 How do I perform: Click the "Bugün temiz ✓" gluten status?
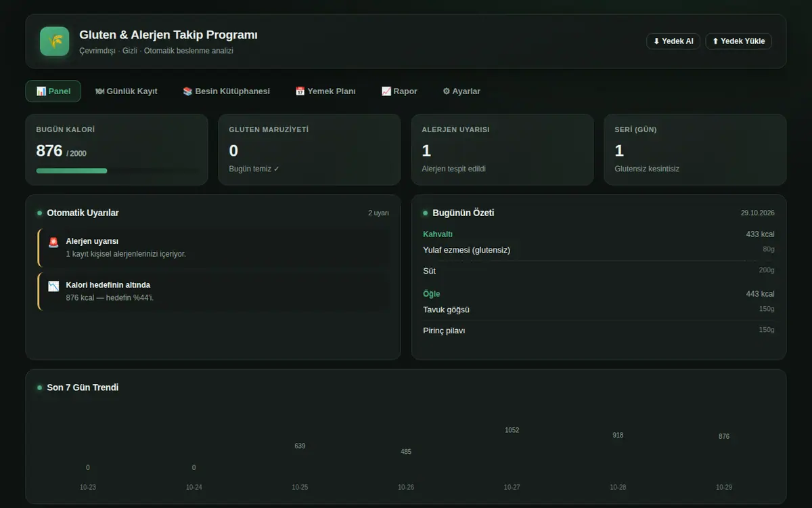254,169
